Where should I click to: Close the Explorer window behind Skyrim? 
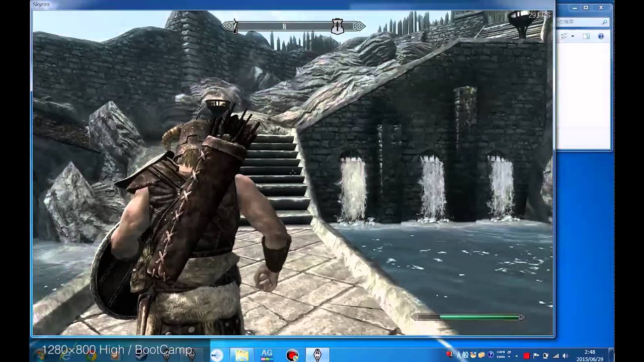coord(601,8)
